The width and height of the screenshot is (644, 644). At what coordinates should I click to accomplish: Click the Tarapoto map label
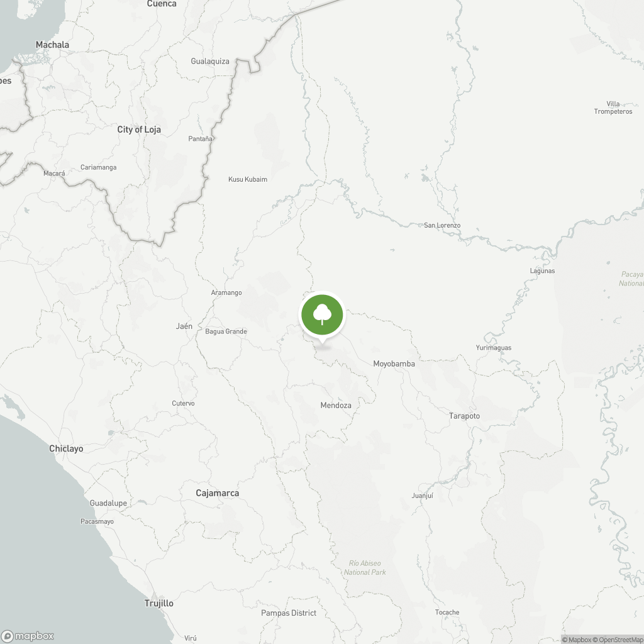tap(464, 416)
